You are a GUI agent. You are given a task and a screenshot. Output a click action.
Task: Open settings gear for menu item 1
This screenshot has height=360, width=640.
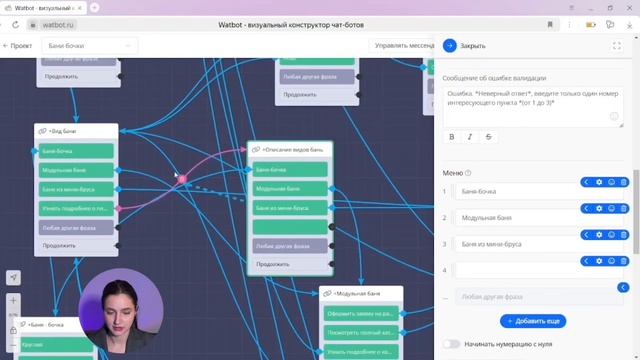pyautogui.click(x=599, y=182)
